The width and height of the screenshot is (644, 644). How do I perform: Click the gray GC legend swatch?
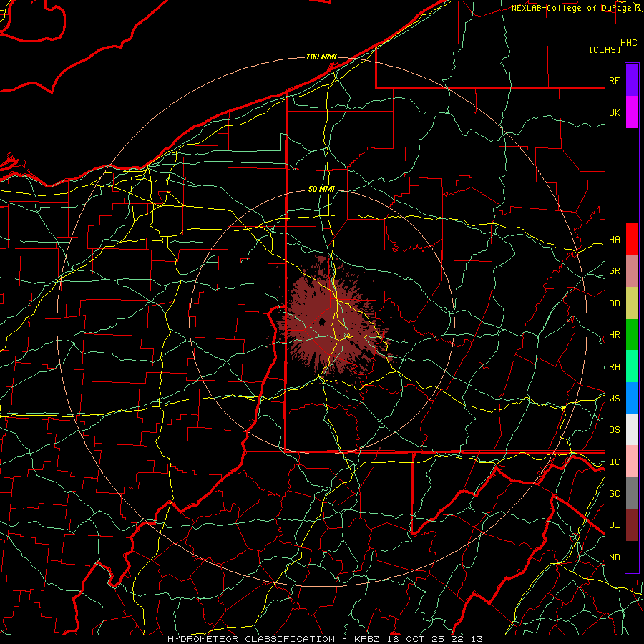click(x=632, y=493)
